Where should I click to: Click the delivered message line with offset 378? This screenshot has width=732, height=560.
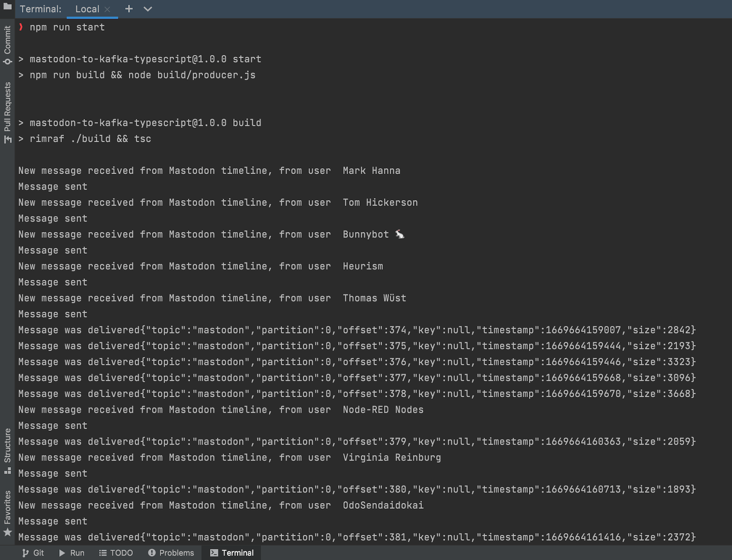[x=357, y=394]
